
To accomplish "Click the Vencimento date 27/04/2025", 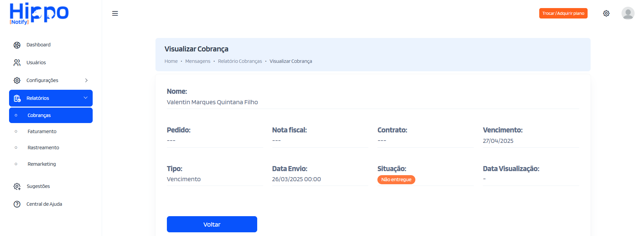I will [x=498, y=141].
